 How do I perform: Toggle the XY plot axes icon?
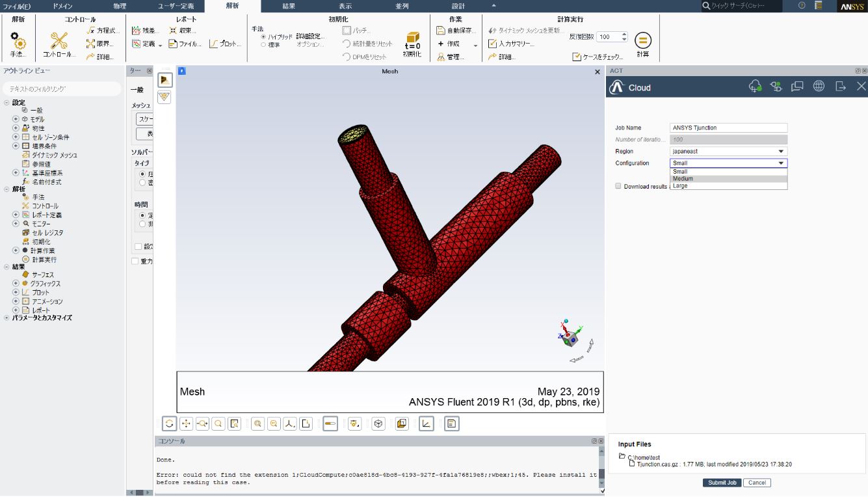coord(427,423)
